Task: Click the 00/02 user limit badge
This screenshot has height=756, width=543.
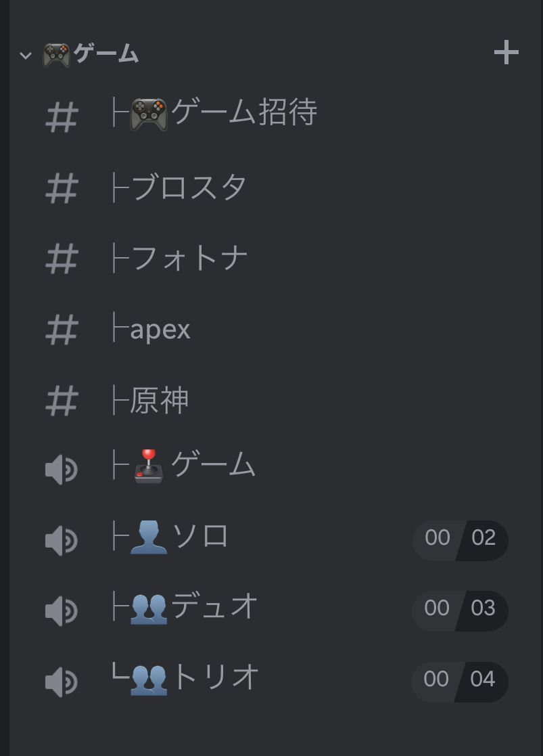Action: click(x=461, y=540)
